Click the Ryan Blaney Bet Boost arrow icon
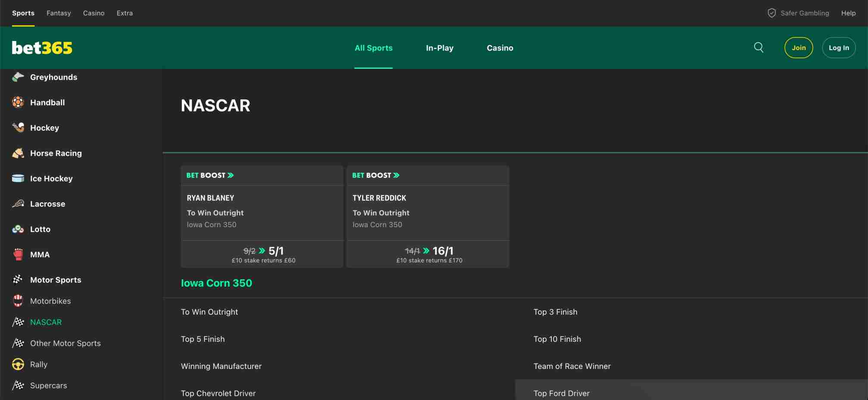Viewport: 868px width, 400px height. [231, 175]
